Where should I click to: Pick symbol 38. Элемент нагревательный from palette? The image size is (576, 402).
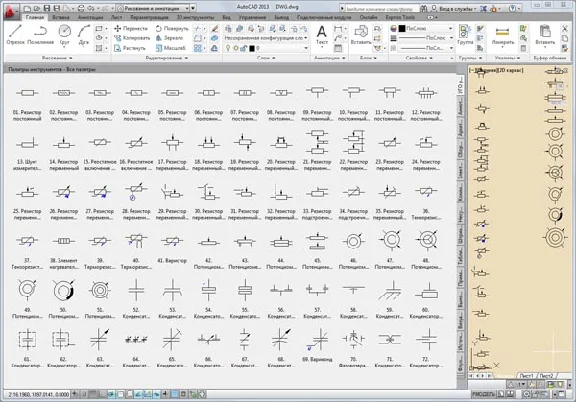pyautogui.click(x=64, y=252)
